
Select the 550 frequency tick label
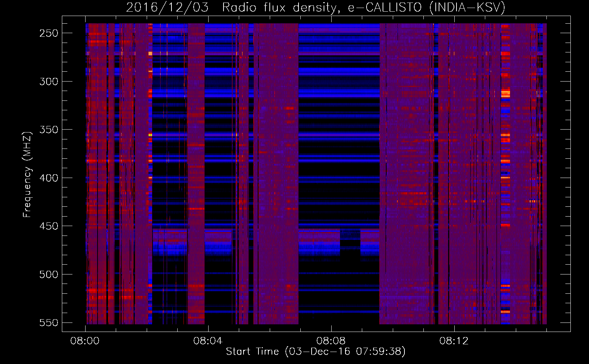click(49, 323)
